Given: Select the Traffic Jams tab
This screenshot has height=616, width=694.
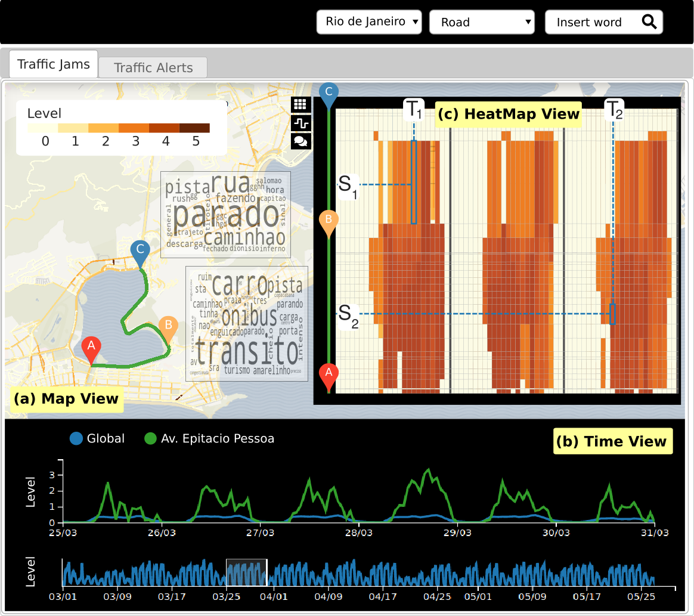Looking at the screenshot, I should tap(54, 64).
